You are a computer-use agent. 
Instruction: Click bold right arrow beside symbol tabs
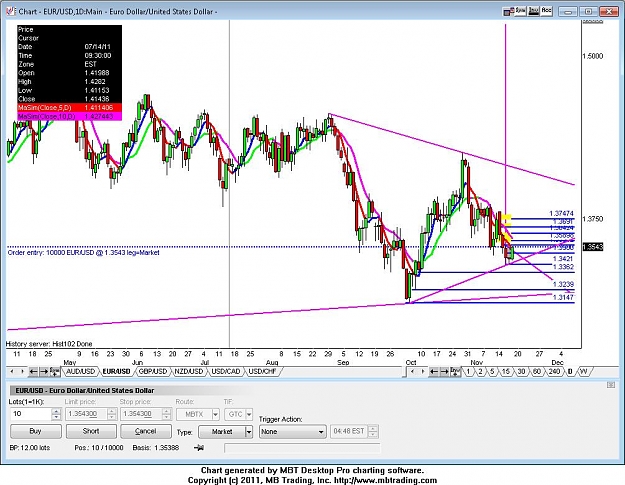(x=44, y=372)
